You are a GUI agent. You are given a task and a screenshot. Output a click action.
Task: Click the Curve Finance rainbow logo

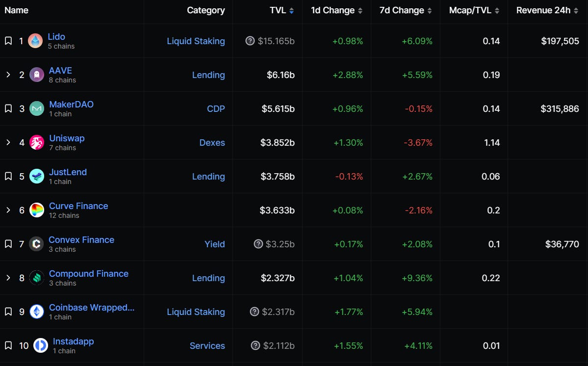pyautogui.click(x=37, y=210)
